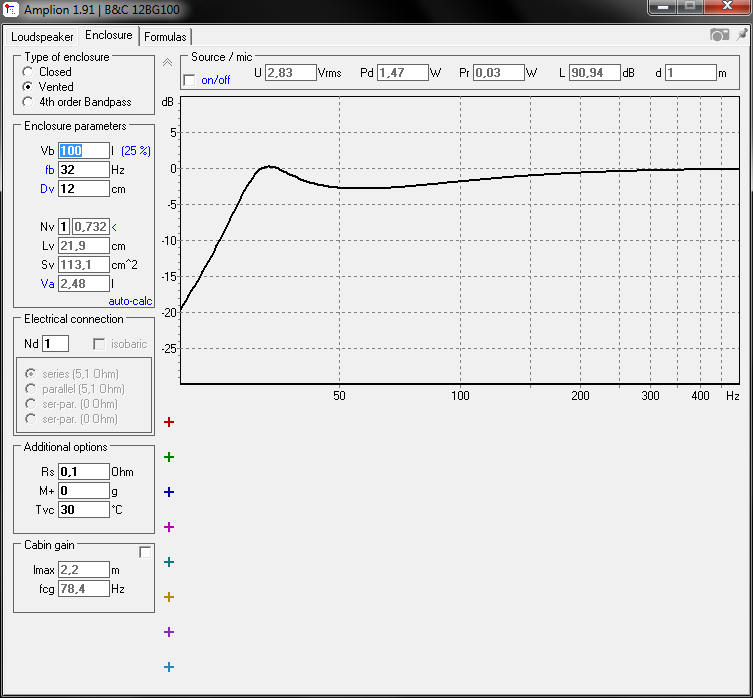Open the Formulas tab

tap(165, 37)
